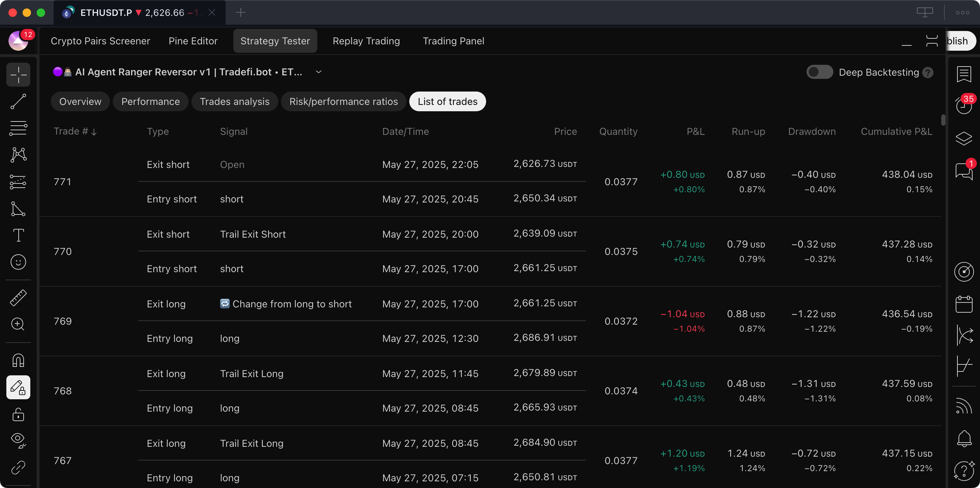980x488 pixels.
Task: Open the Performance tab
Action: (x=150, y=101)
